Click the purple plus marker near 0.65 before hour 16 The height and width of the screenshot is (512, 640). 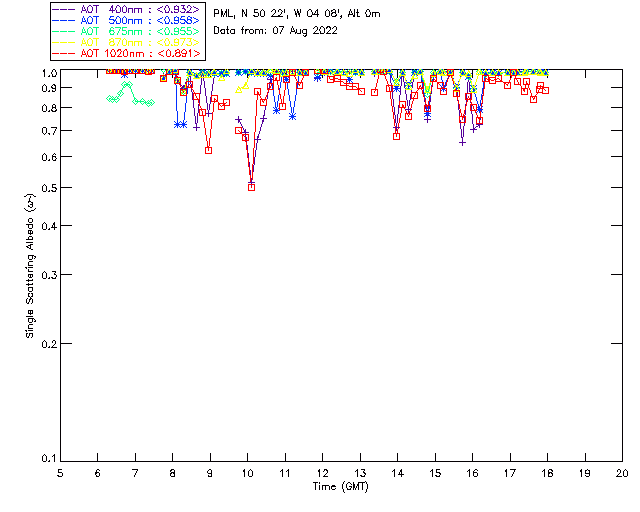[462, 143]
